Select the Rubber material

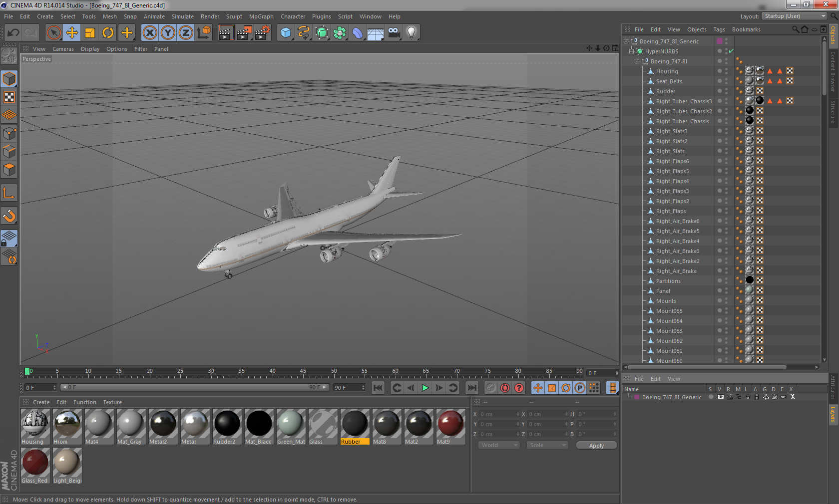tap(355, 427)
